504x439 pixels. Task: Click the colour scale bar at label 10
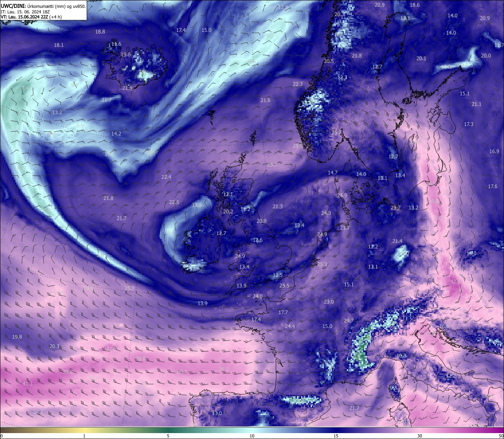pyautogui.click(x=252, y=430)
